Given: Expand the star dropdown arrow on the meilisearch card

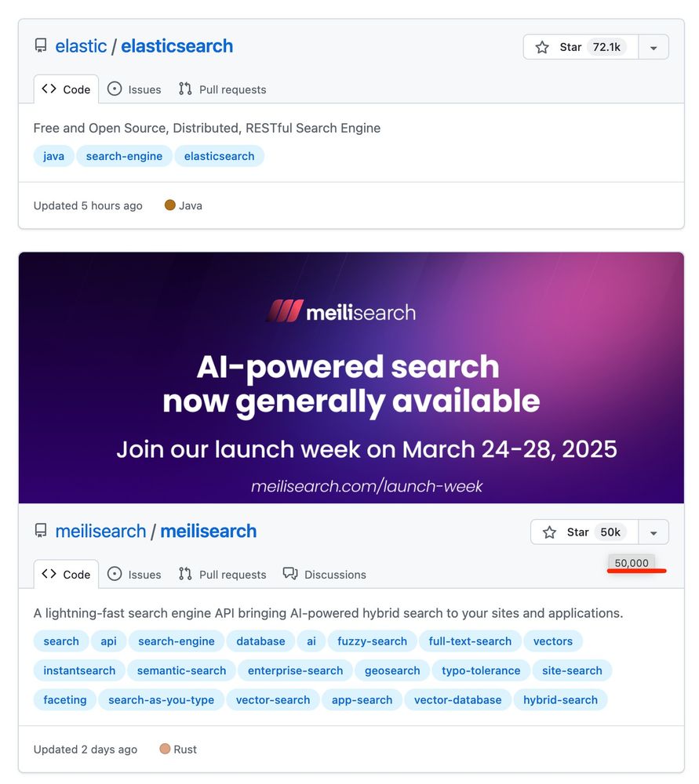Looking at the screenshot, I should 653,532.
